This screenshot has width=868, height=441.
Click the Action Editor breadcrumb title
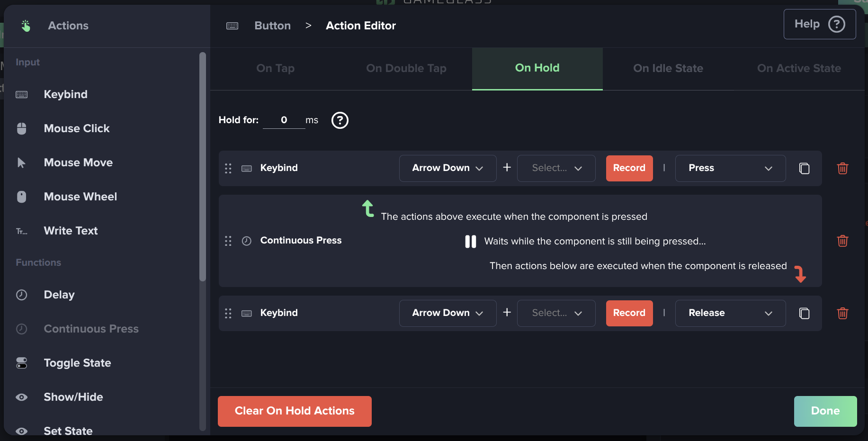(361, 26)
